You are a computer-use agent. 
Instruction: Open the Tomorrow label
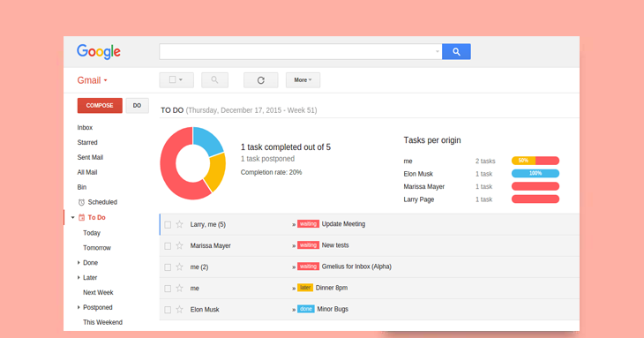click(x=97, y=248)
